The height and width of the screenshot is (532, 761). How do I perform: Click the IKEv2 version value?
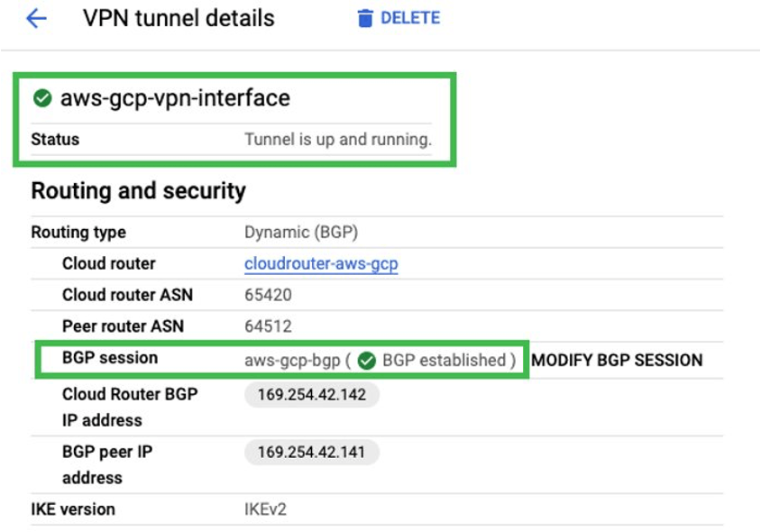coord(265,509)
